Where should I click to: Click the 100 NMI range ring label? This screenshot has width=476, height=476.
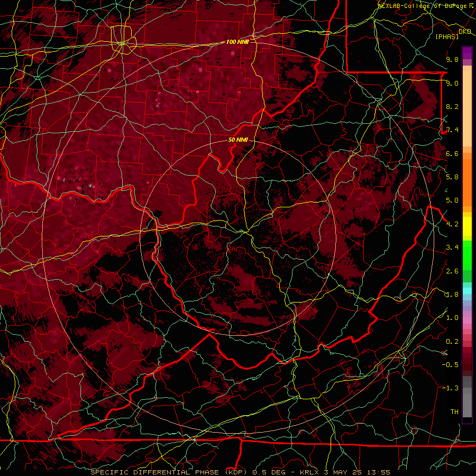click(x=237, y=42)
